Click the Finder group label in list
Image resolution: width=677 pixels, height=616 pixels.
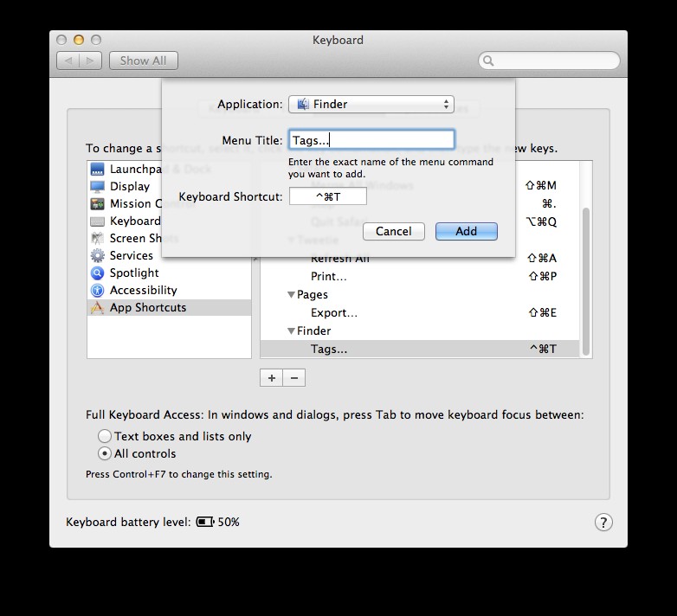click(314, 330)
